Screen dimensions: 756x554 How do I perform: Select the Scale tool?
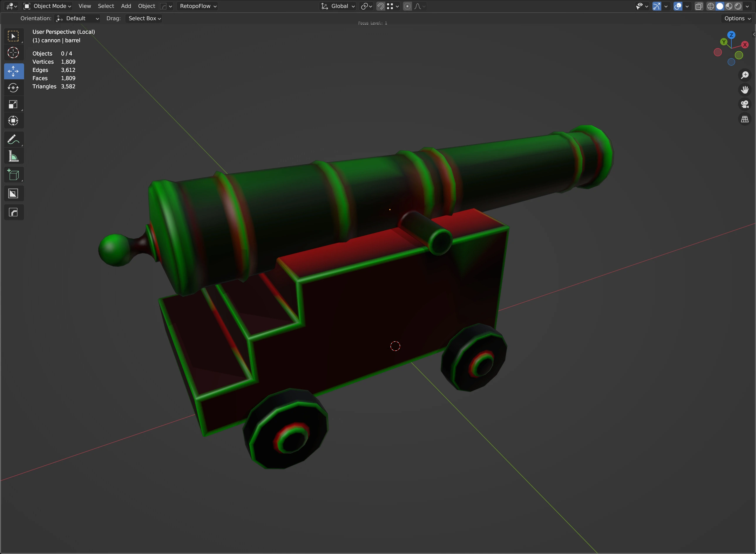[x=13, y=104]
